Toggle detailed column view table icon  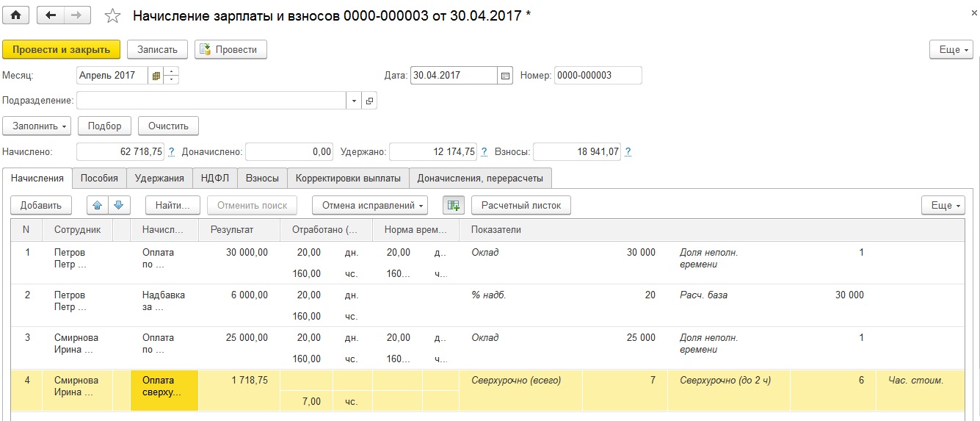coord(453,205)
